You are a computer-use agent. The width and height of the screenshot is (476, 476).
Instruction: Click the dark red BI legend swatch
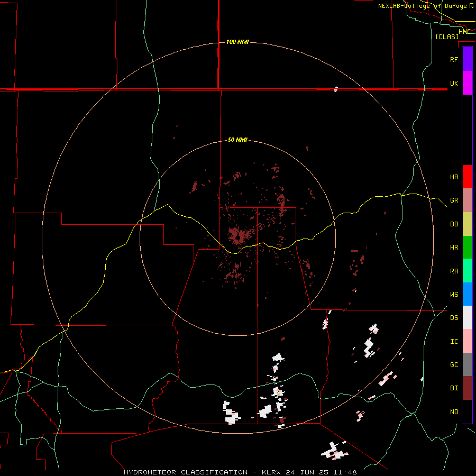(467, 388)
